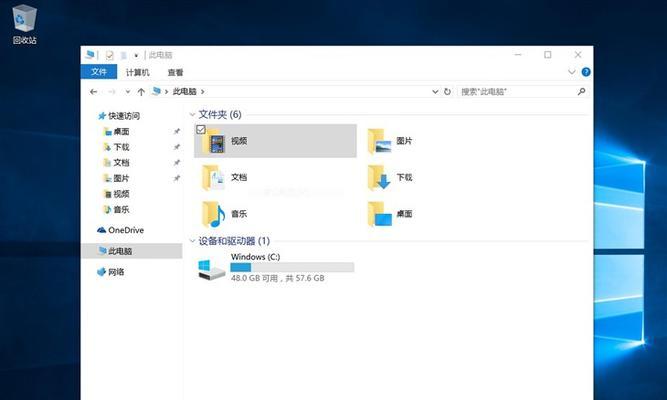Image resolution: width=667 pixels, height=400 pixels.
Task: Click the 文件夹 (6) group header text
Action: point(220,114)
